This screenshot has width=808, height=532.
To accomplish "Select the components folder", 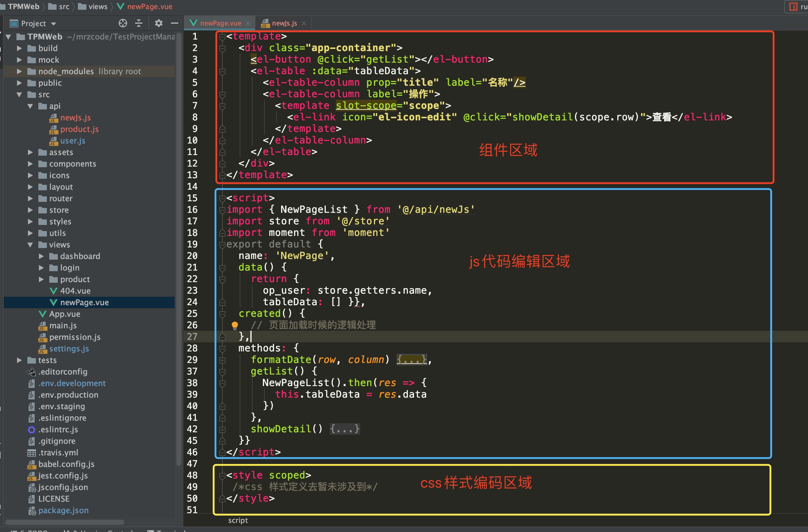I will click(72, 164).
